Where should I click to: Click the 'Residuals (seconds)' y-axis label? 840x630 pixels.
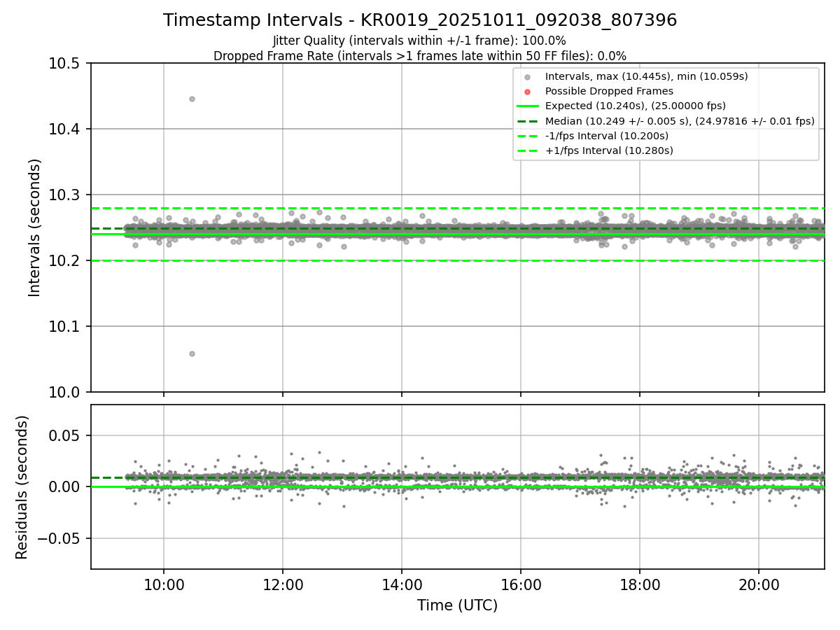pyautogui.click(x=22, y=487)
